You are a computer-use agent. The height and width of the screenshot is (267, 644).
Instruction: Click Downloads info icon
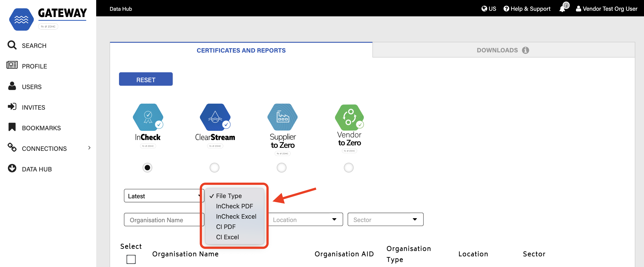click(525, 50)
